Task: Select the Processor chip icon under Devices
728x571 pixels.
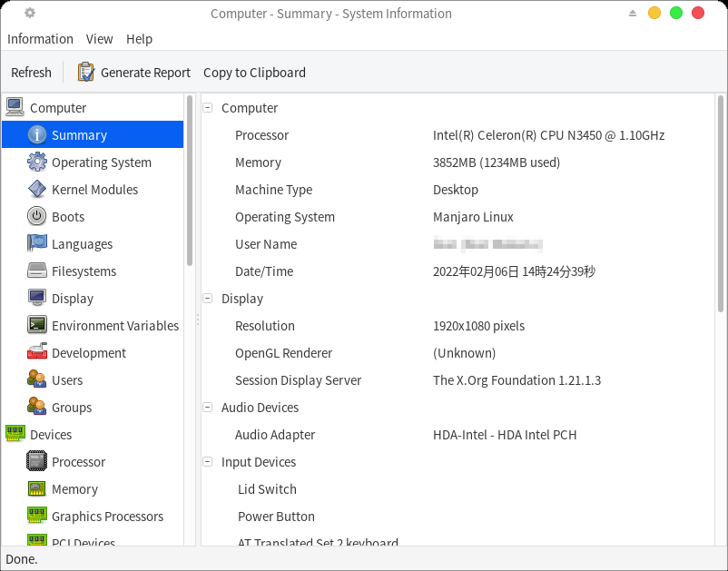Action: click(x=36, y=462)
